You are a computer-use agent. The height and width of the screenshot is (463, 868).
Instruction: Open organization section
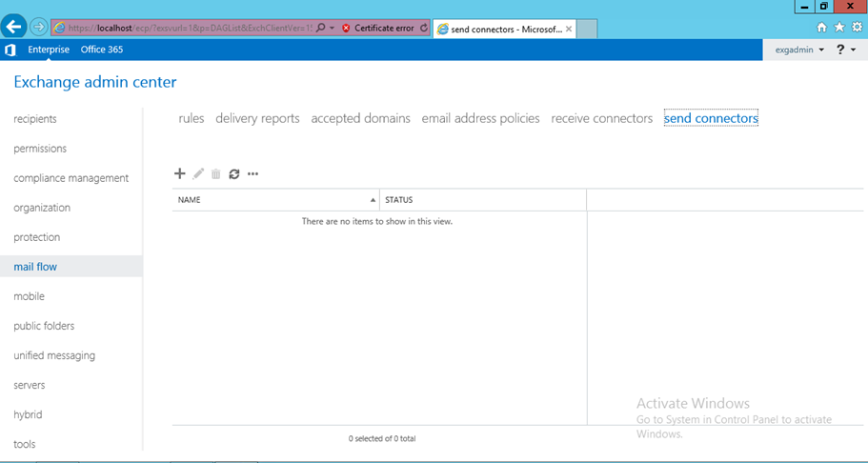coord(42,208)
